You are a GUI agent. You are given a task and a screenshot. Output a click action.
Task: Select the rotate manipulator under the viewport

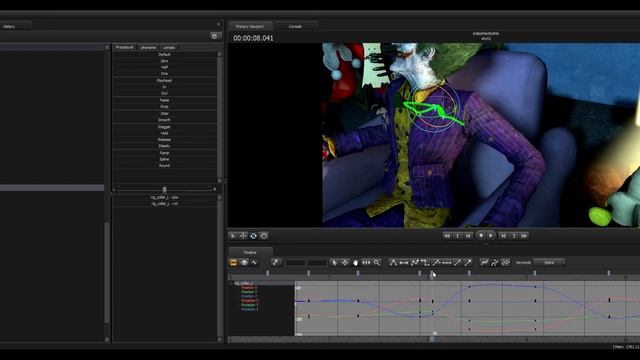click(253, 236)
